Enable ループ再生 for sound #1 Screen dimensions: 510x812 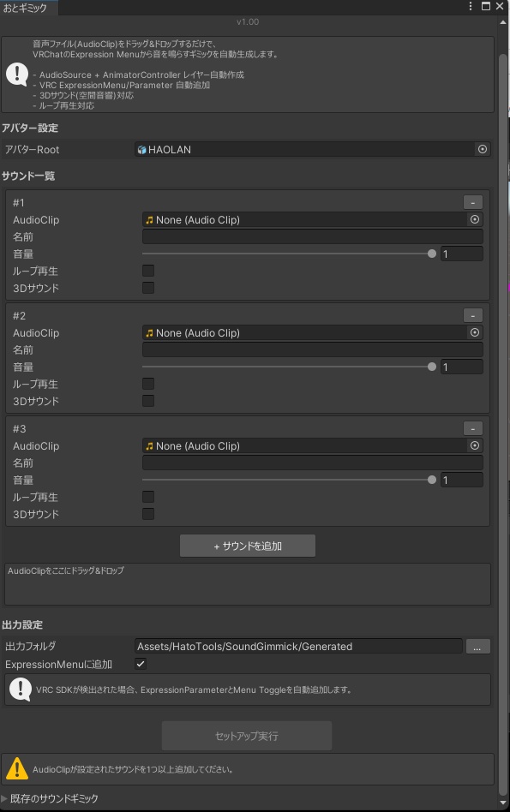[x=148, y=271]
